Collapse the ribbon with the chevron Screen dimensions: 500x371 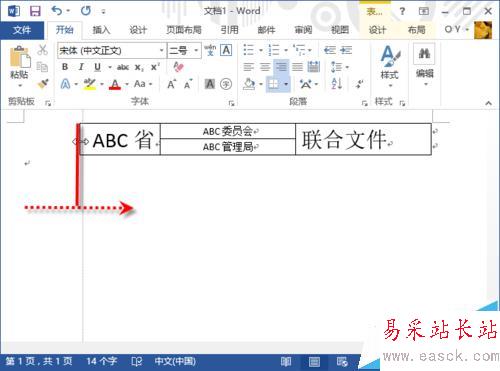[488, 103]
